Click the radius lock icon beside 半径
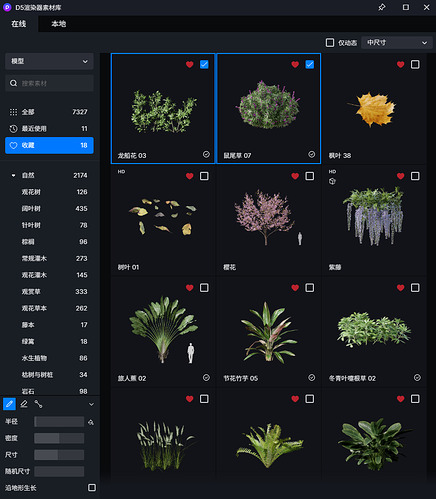The width and height of the screenshot is (436, 499). pos(91,422)
